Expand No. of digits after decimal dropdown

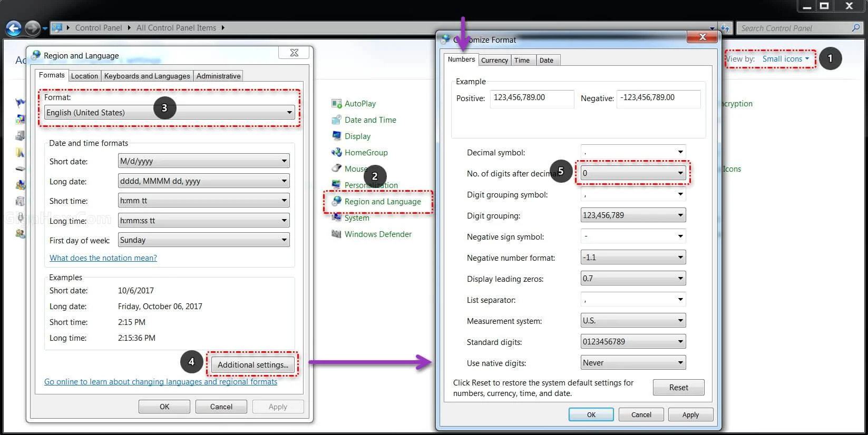pyautogui.click(x=632, y=173)
